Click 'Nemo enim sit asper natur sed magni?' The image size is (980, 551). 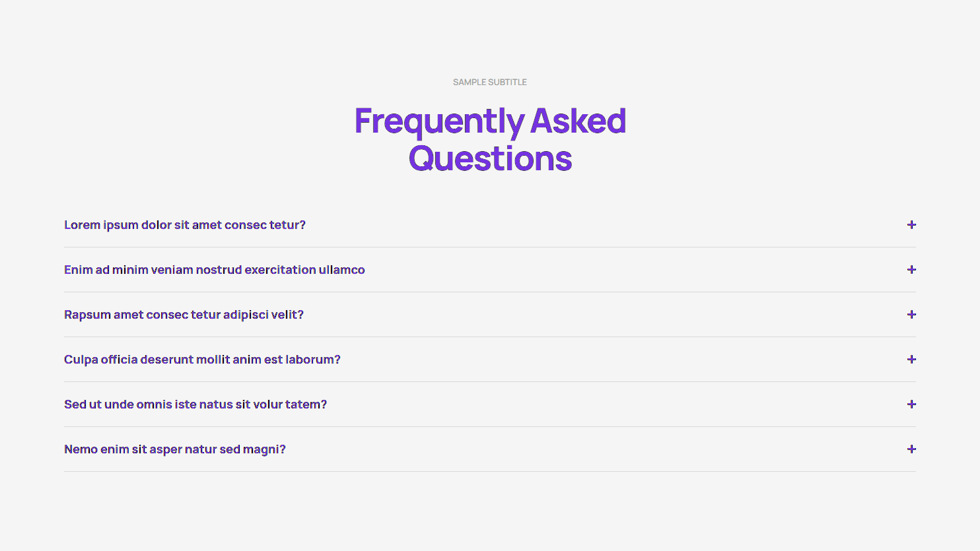pos(175,449)
